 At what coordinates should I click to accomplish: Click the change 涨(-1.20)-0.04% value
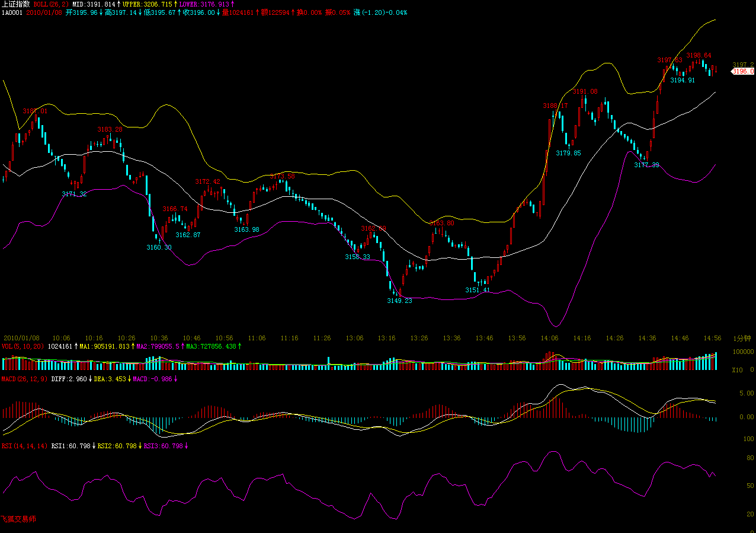coord(380,12)
